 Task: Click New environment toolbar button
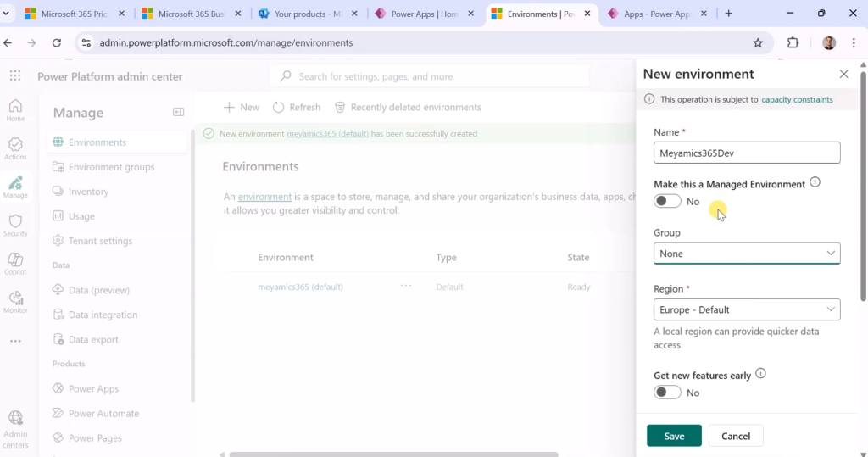(242, 107)
